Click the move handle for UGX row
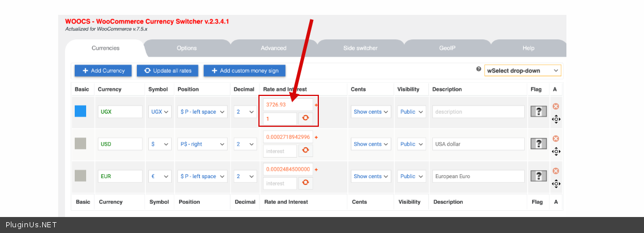 point(556,119)
